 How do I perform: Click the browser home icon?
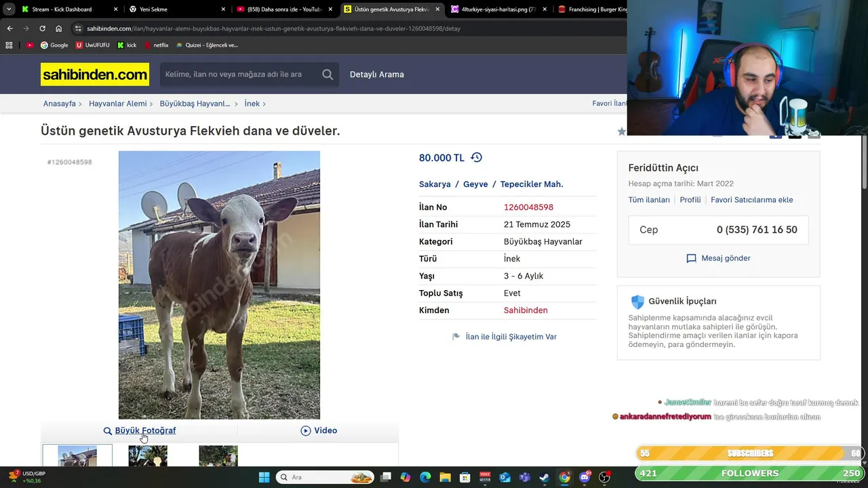[58, 28]
